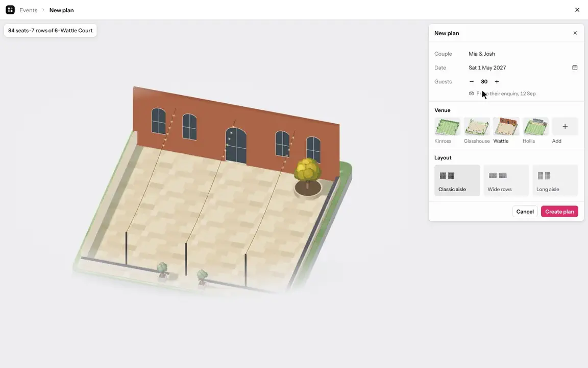This screenshot has height=368, width=588.
Task: Click the guest count value 80
Action: (484, 81)
